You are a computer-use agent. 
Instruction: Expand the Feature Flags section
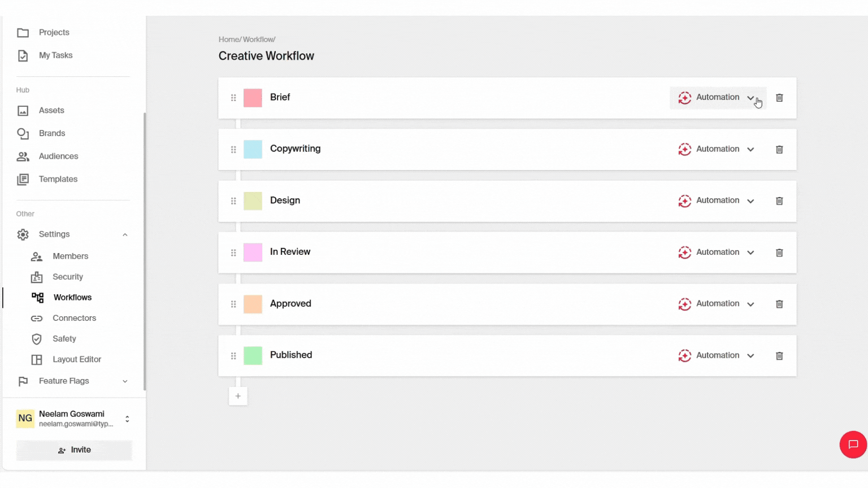click(x=124, y=381)
